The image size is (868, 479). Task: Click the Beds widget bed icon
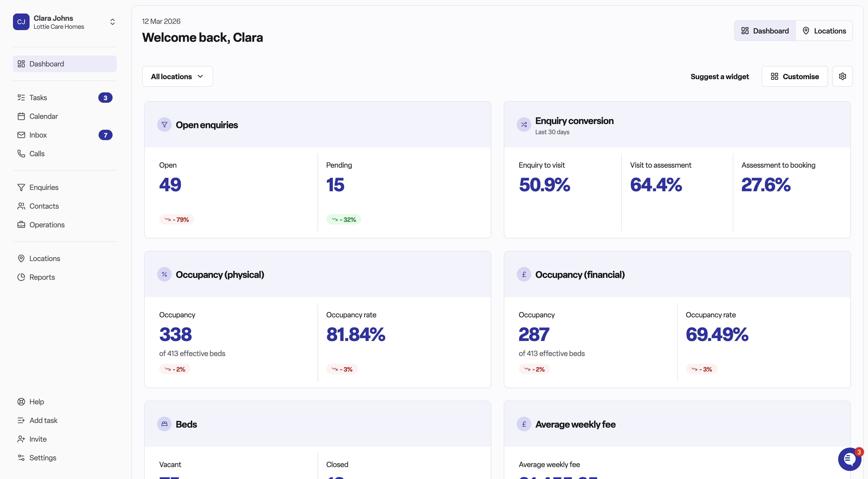pos(164,424)
